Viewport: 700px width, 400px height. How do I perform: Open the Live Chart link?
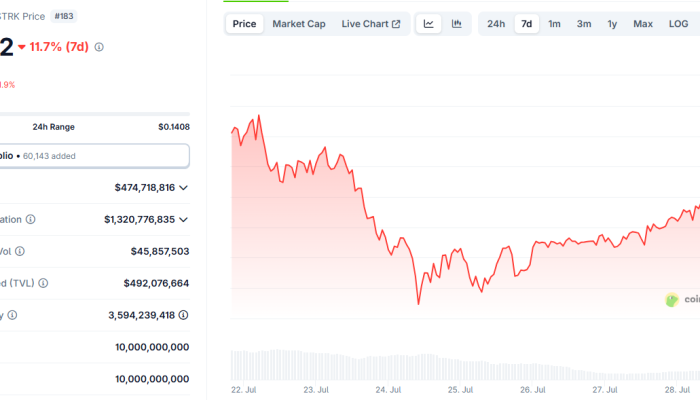pos(370,24)
